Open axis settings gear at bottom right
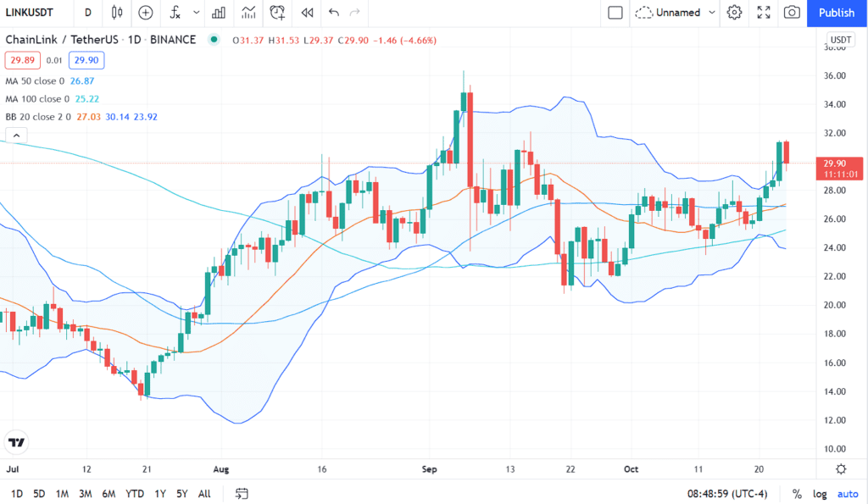868x504 pixels. click(x=841, y=469)
